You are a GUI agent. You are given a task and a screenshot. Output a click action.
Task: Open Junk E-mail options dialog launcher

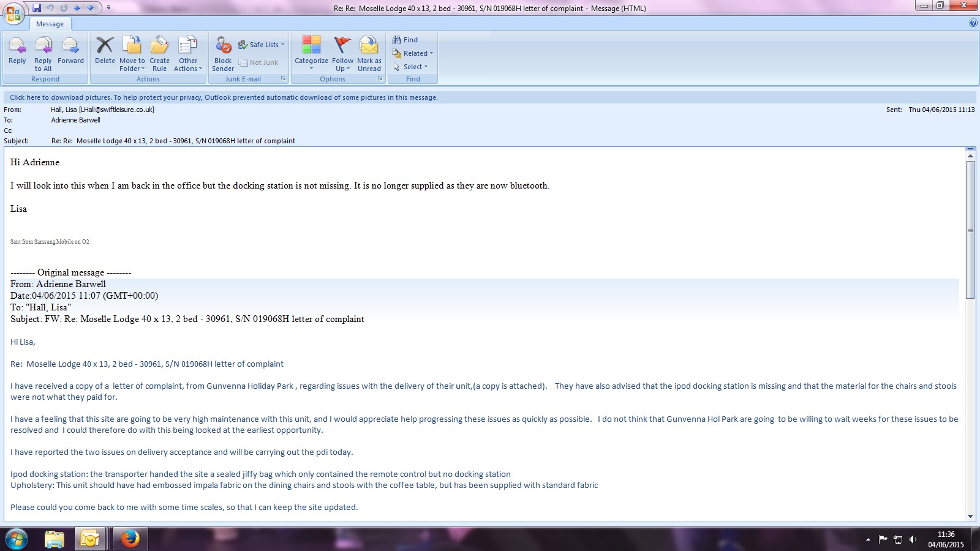tap(283, 78)
